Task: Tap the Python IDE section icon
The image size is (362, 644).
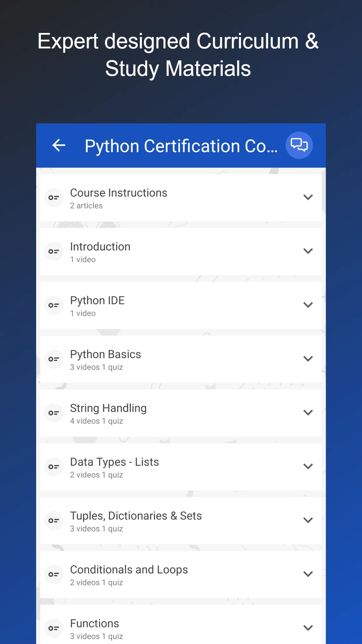Action: (54, 305)
